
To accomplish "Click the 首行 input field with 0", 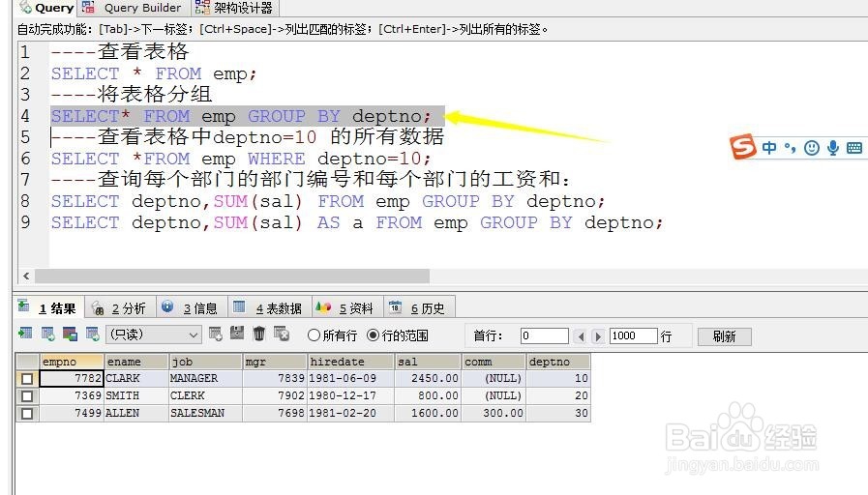I will [x=544, y=335].
